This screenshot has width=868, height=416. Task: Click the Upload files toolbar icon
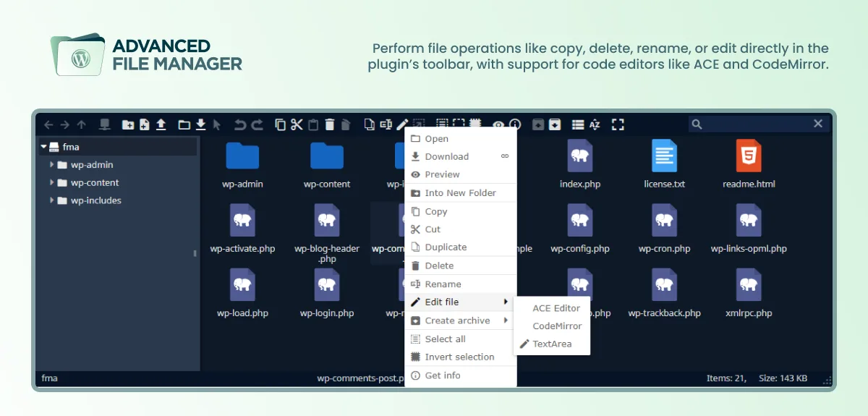click(x=161, y=124)
